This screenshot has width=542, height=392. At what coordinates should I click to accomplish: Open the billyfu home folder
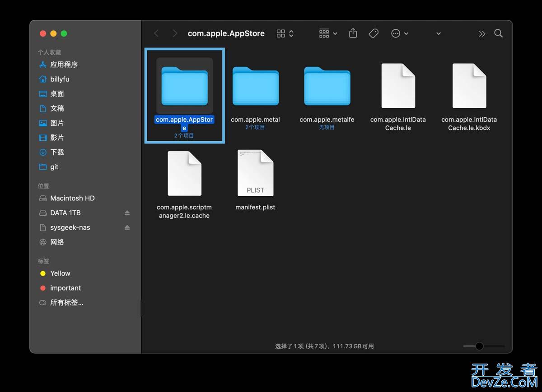(x=60, y=79)
